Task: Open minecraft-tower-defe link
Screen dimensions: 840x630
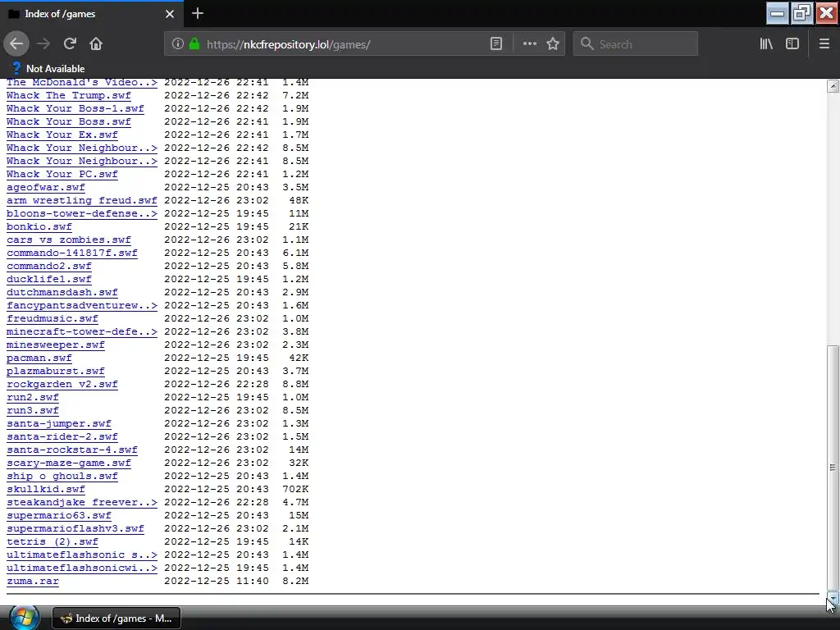Action: tap(82, 331)
